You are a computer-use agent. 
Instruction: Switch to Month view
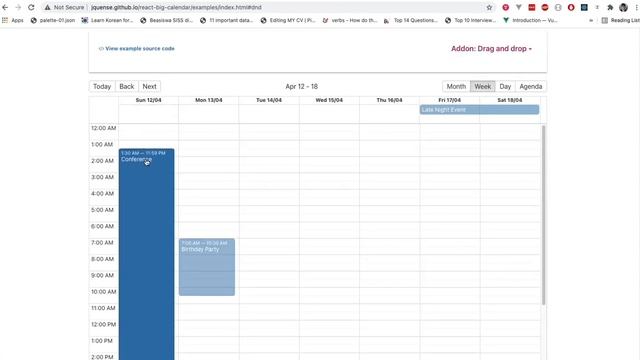coord(456,87)
